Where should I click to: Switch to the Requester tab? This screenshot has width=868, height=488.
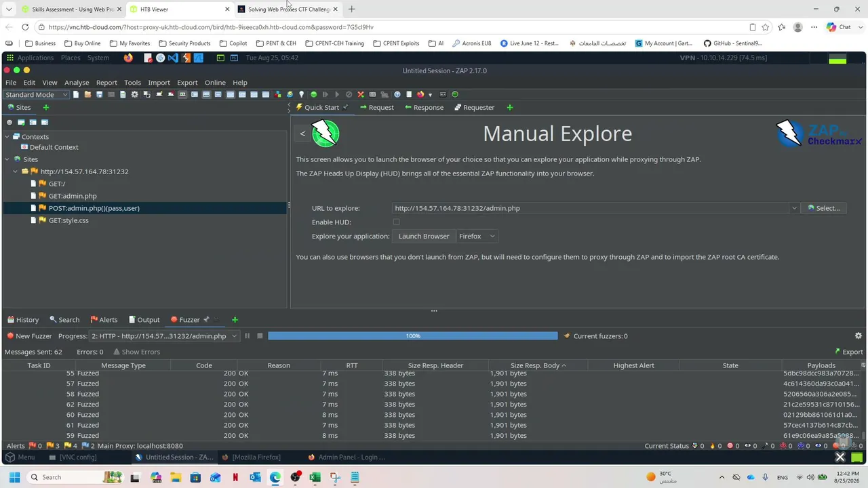coord(474,107)
